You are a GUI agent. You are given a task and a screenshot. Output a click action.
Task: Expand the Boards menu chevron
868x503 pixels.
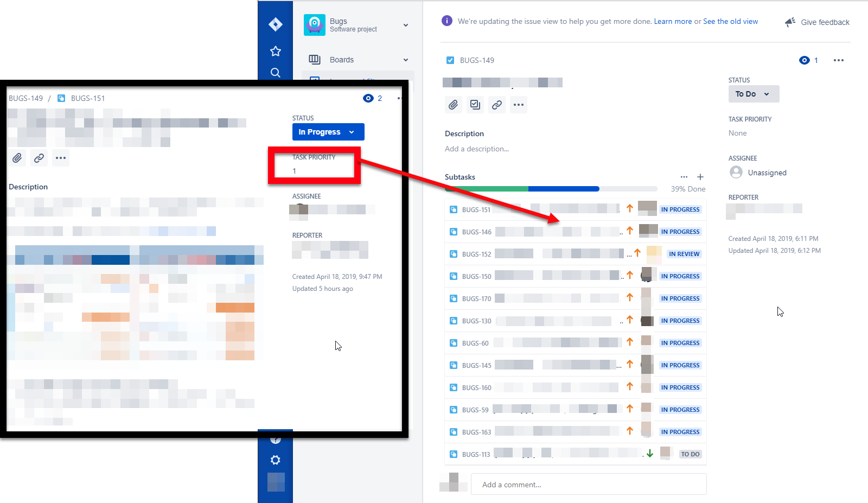(x=406, y=60)
